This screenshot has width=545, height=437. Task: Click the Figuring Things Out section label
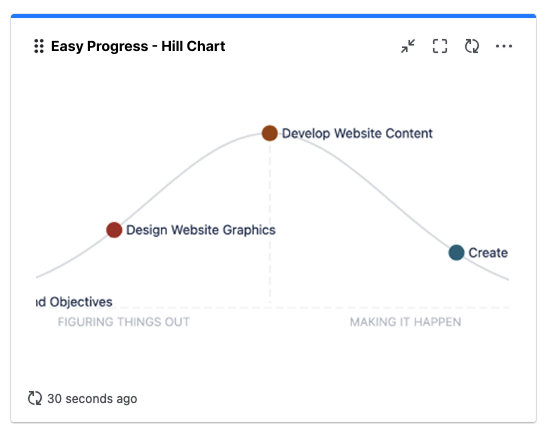124,322
